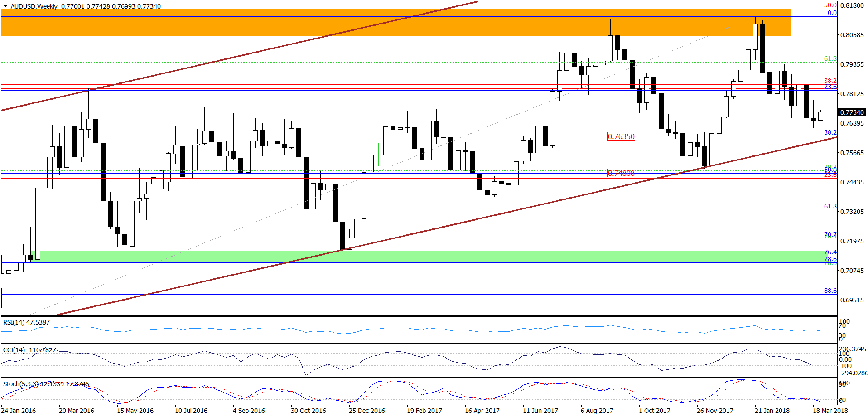Viewport: 868px width, 417px height.
Task: Click the 10 Jul 2016 date label
Action: 191,411
